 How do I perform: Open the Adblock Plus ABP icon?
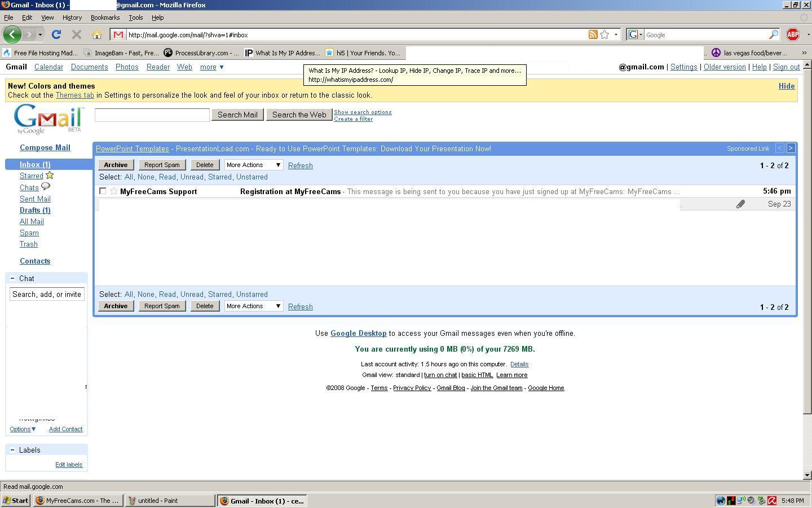[792, 34]
